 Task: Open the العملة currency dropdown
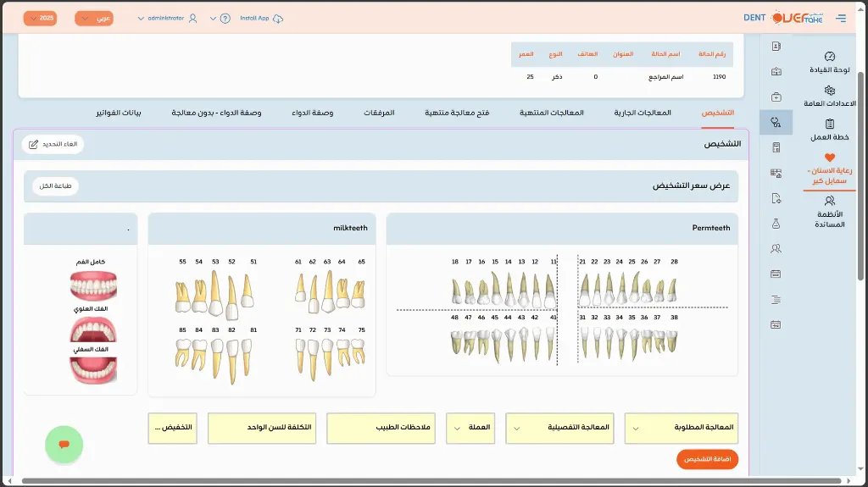click(470, 429)
